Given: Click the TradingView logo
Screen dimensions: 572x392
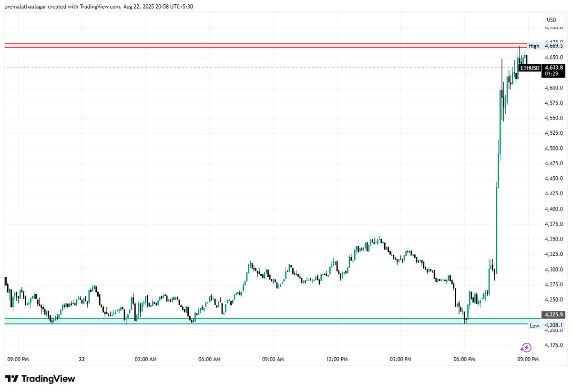Looking at the screenshot, I should tap(40, 379).
